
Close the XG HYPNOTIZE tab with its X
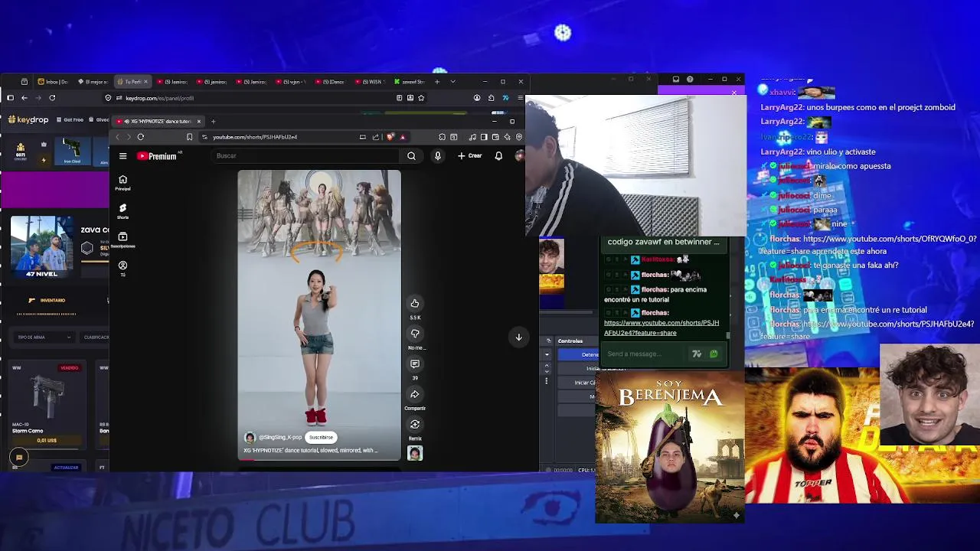[x=198, y=122]
